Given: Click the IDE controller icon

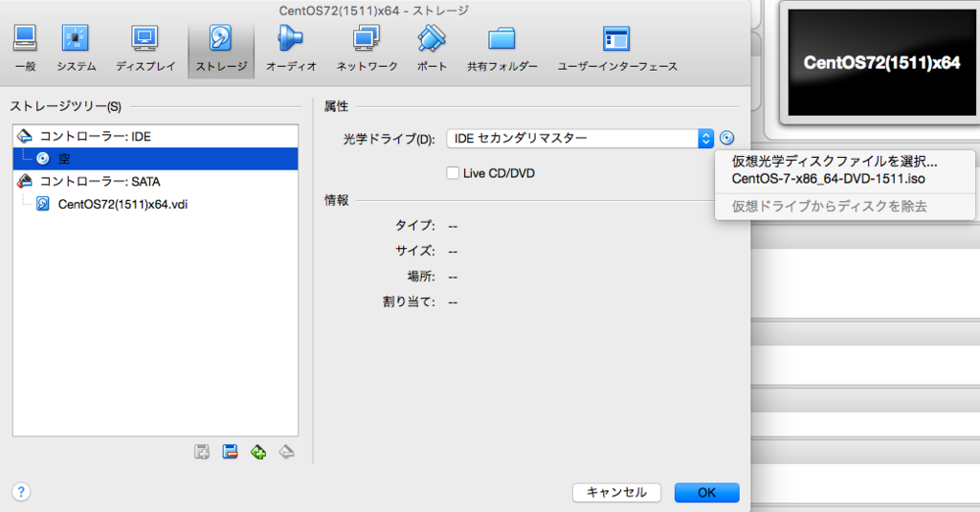Looking at the screenshot, I should 24,136.
